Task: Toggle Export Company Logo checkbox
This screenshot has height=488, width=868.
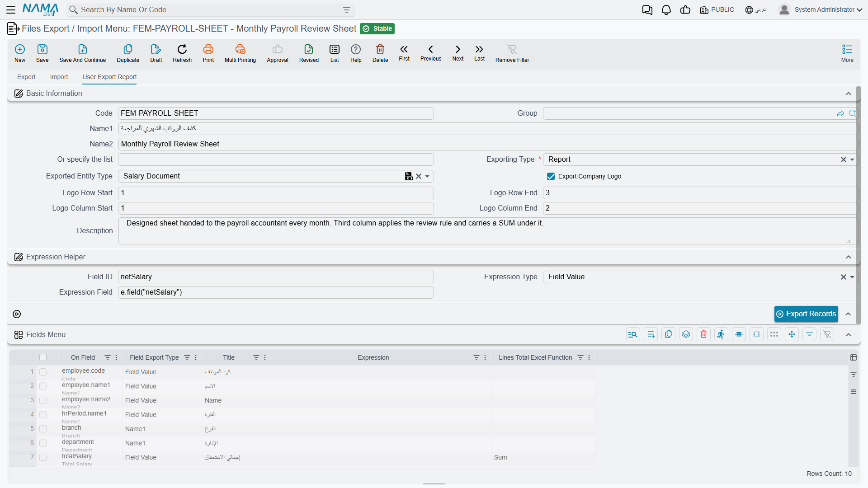Action: (x=551, y=176)
